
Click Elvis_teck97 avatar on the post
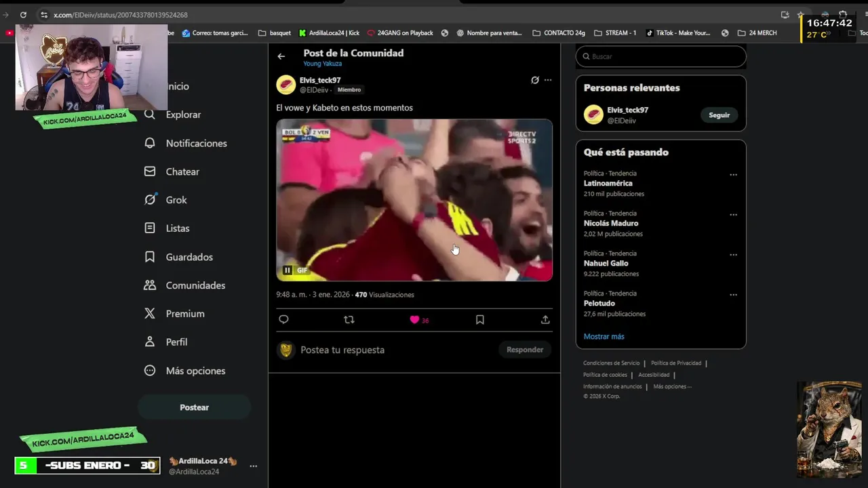point(286,85)
